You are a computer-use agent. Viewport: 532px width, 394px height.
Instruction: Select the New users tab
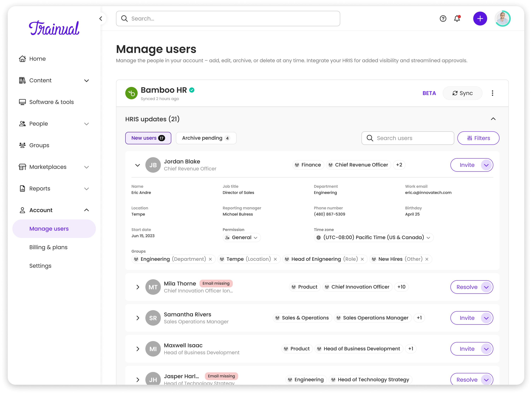[x=148, y=138]
